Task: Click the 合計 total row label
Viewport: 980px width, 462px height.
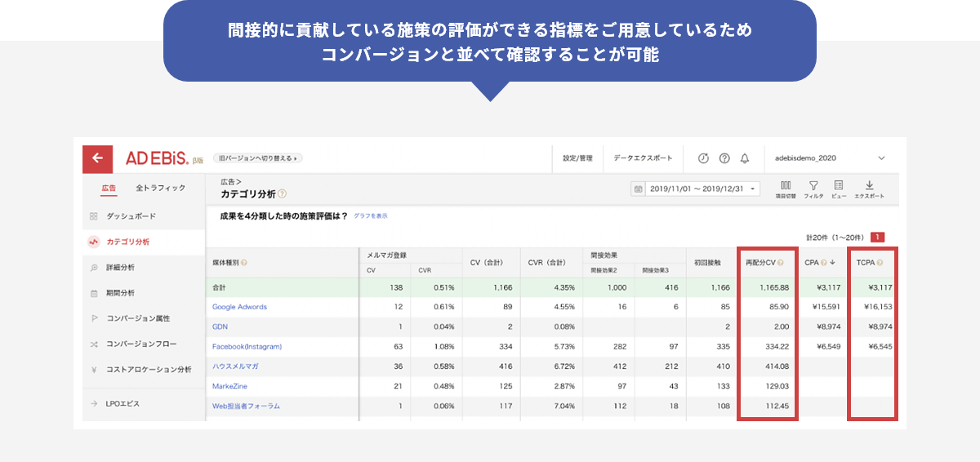Action: tap(219, 287)
